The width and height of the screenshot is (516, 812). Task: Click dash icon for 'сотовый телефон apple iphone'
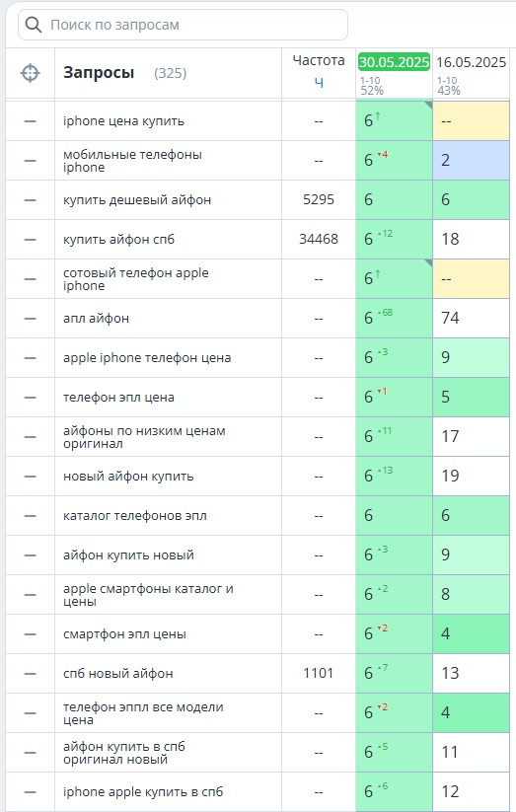30,279
